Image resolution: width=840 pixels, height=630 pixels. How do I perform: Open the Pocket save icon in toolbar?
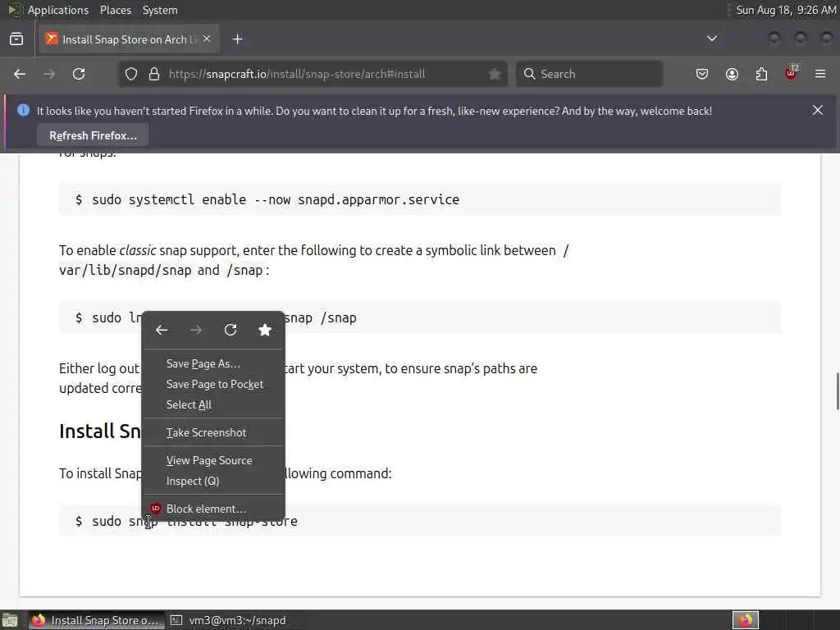click(x=702, y=74)
